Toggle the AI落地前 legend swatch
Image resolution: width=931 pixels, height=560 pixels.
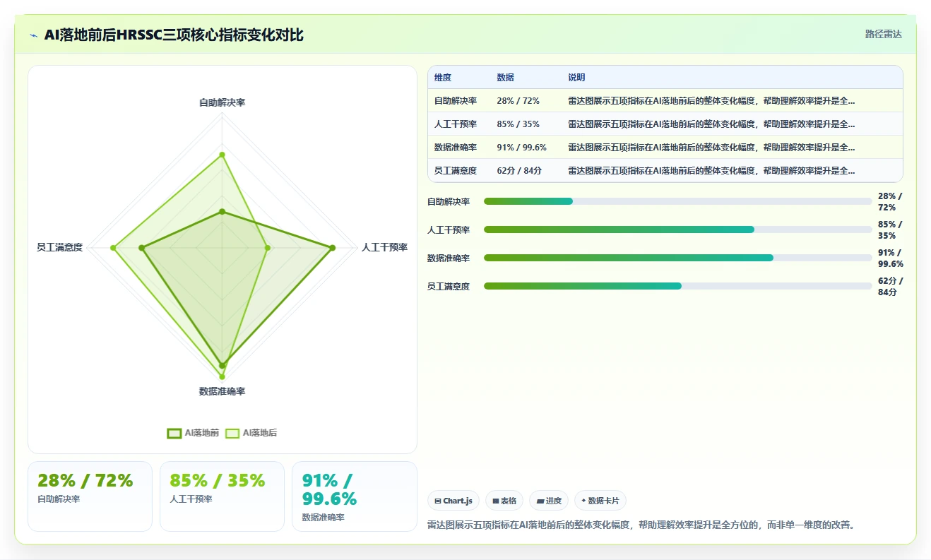click(174, 433)
